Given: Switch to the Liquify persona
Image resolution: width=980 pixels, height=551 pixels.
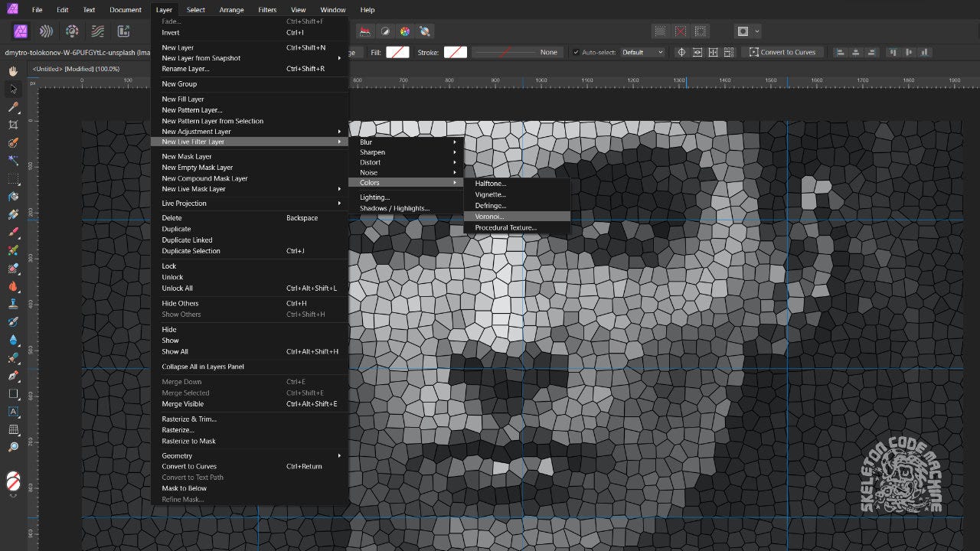Looking at the screenshot, I should tap(47, 31).
